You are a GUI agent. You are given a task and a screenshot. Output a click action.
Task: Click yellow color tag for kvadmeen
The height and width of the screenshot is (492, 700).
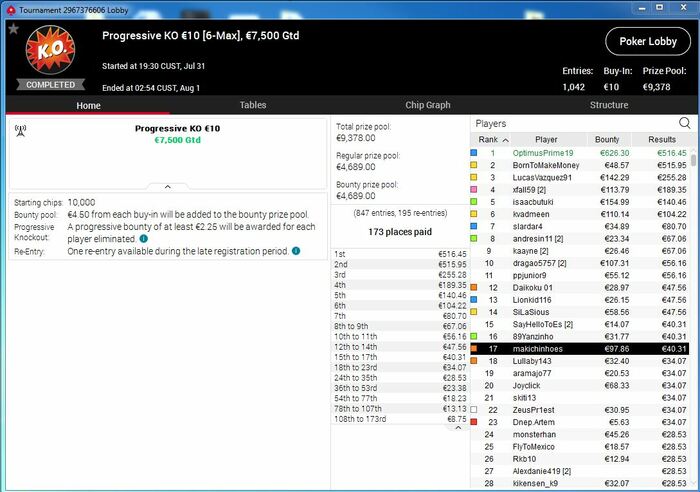(x=474, y=214)
